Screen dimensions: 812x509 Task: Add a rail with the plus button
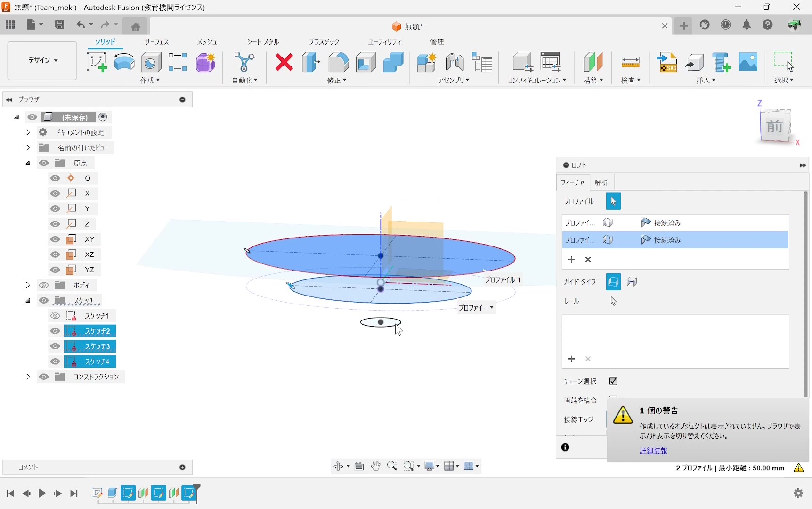(x=572, y=359)
